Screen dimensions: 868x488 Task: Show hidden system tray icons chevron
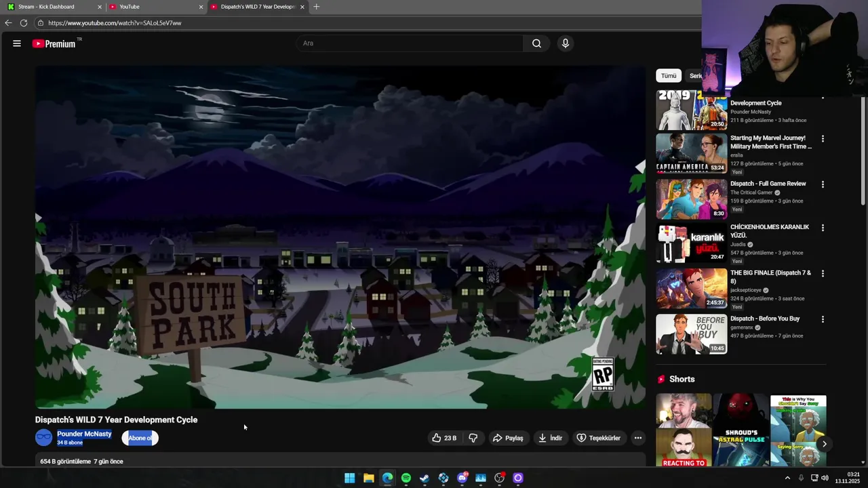click(x=787, y=478)
